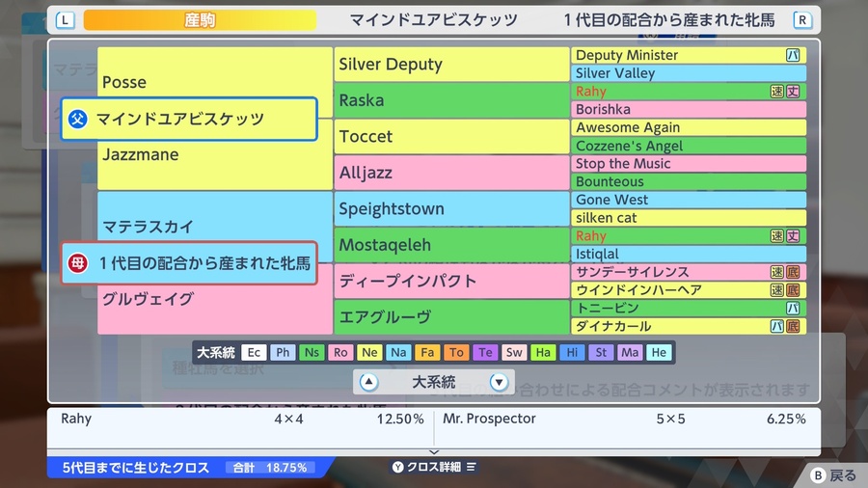Select the Te lineage swatch

coord(485,352)
